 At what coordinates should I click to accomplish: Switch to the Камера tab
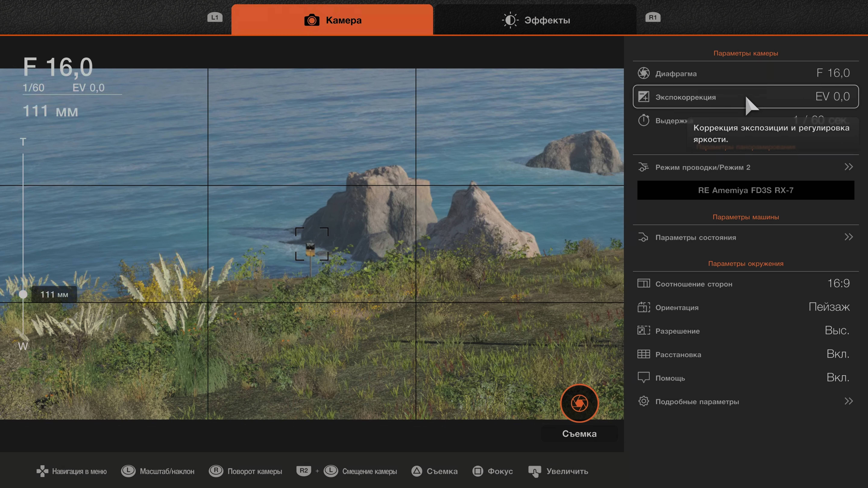[x=332, y=20]
